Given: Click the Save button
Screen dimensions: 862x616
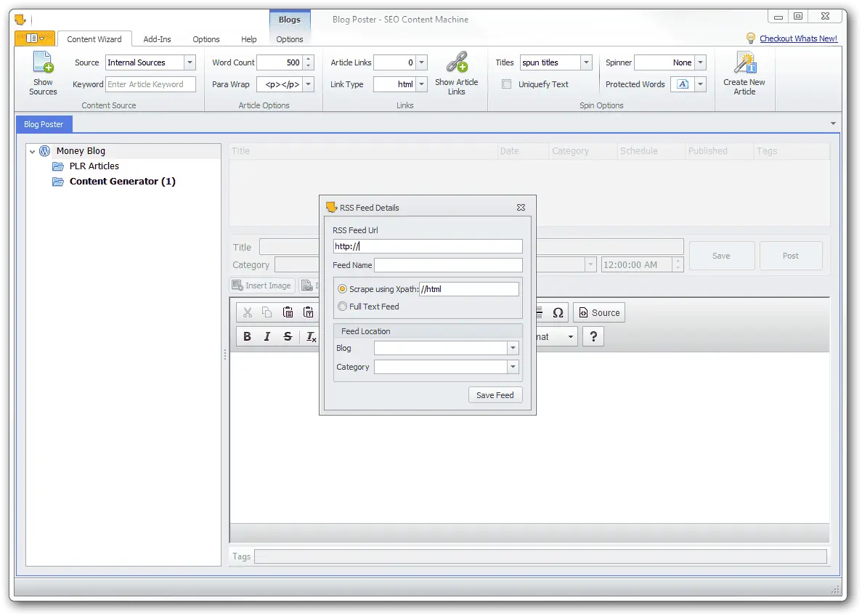Looking at the screenshot, I should 721,256.
